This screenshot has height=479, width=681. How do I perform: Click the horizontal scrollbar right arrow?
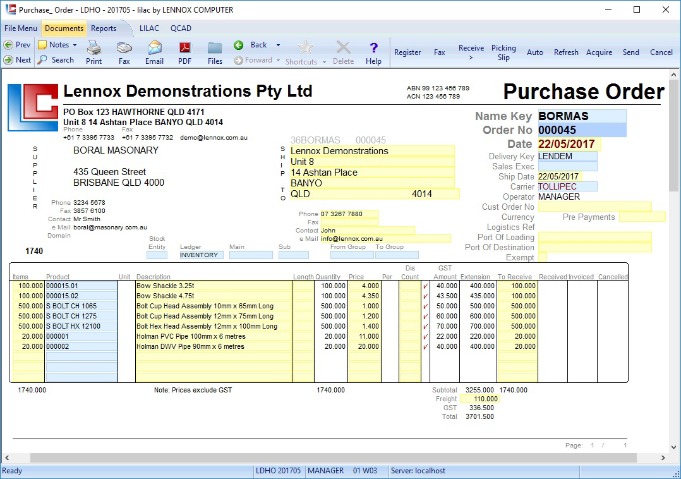(663, 458)
